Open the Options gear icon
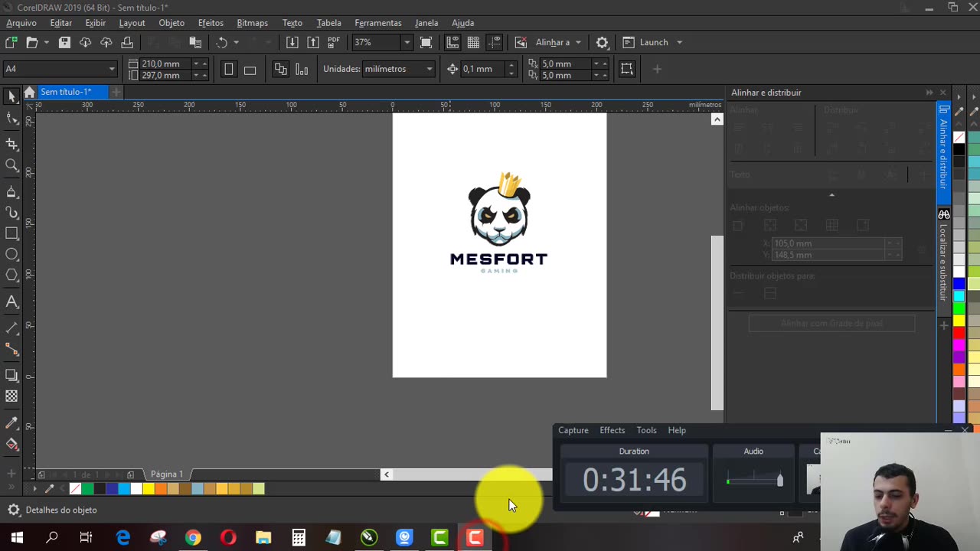 point(603,42)
